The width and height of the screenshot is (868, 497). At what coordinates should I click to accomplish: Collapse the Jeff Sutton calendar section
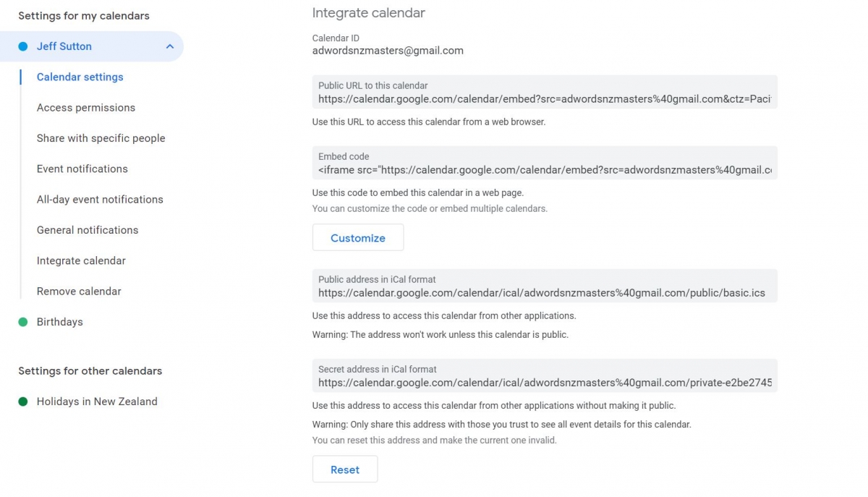[x=169, y=46]
